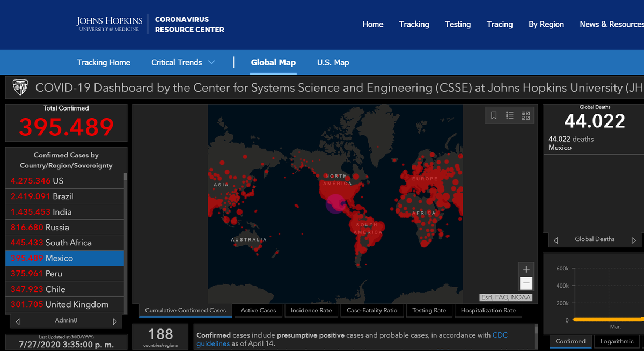The image size is (644, 351).
Task: Click the Global Deaths 44.022 figure
Action: click(595, 121)
